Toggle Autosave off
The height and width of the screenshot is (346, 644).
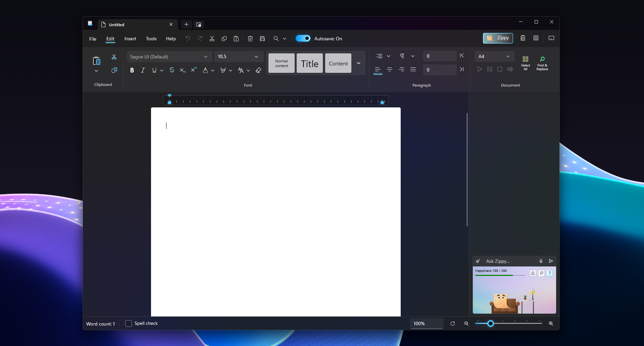(x=303, y=38)
